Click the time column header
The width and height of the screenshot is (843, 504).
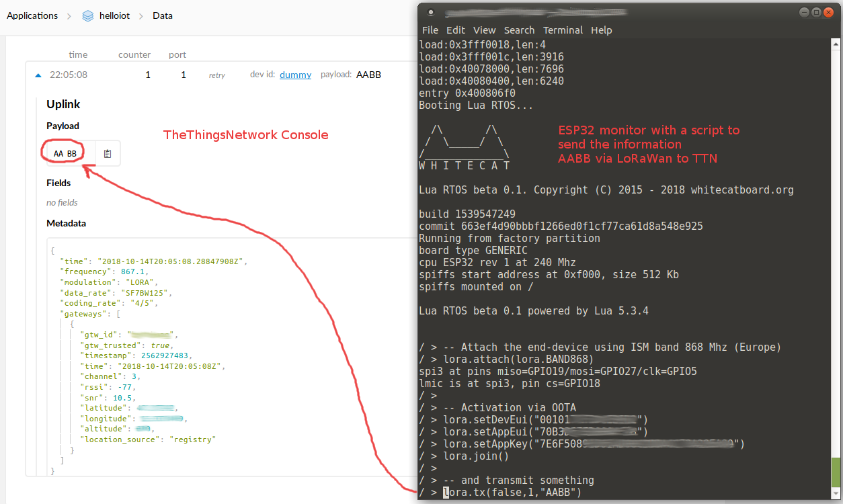(x=78, y=54)
